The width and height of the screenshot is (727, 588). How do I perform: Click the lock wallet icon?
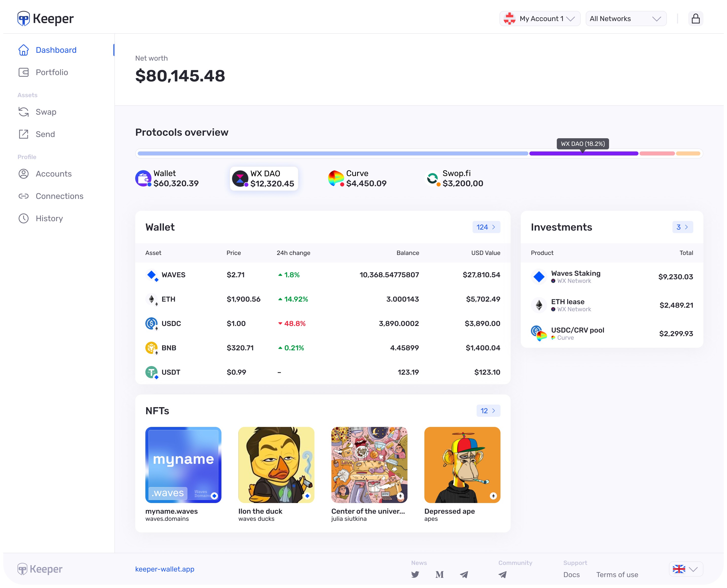coord(696,19)
